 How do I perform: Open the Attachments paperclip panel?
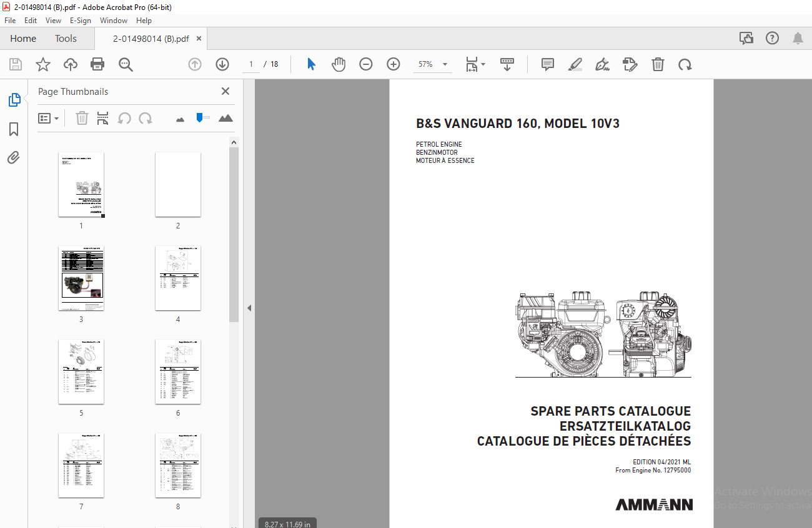14,157
